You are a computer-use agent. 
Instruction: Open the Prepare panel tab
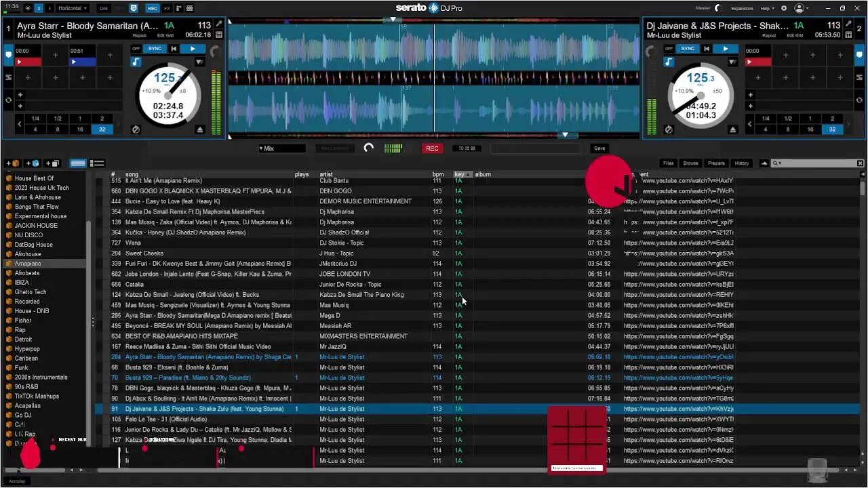(x=716, y=163)
